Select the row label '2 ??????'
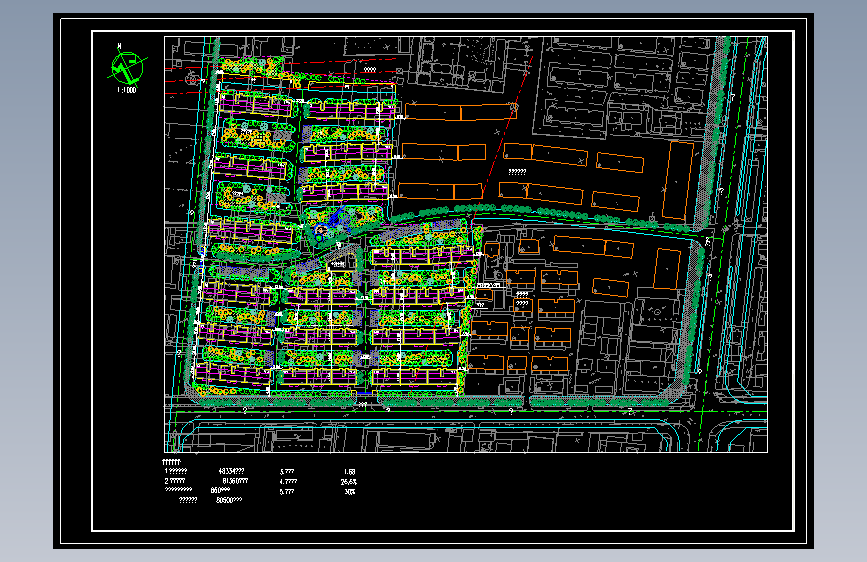Image resolution: width=867 pixels, height=562 pixels. 175,481
